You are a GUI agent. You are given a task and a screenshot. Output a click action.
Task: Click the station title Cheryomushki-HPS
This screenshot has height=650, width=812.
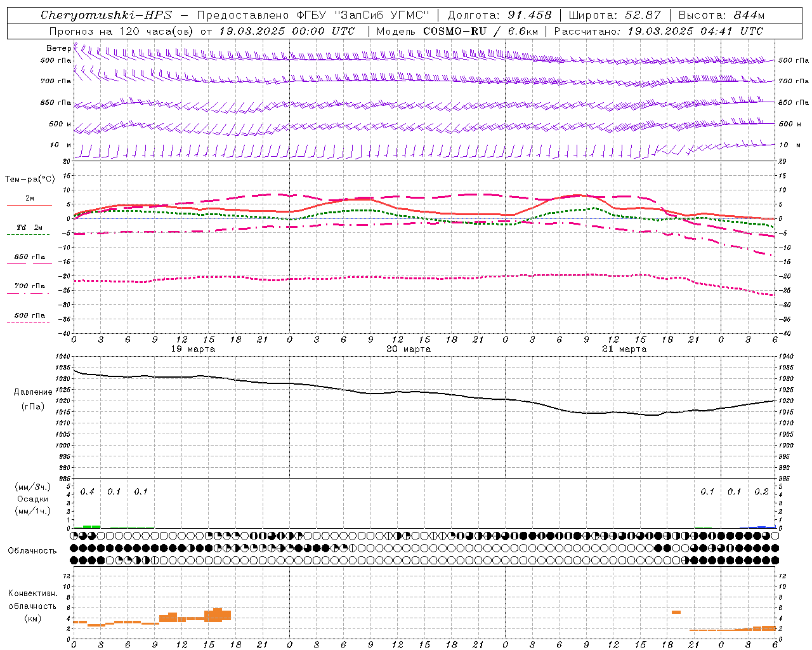point(106,15)
